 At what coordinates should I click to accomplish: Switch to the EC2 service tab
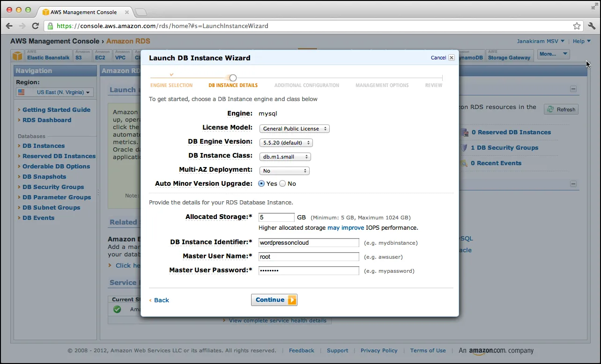102,55
